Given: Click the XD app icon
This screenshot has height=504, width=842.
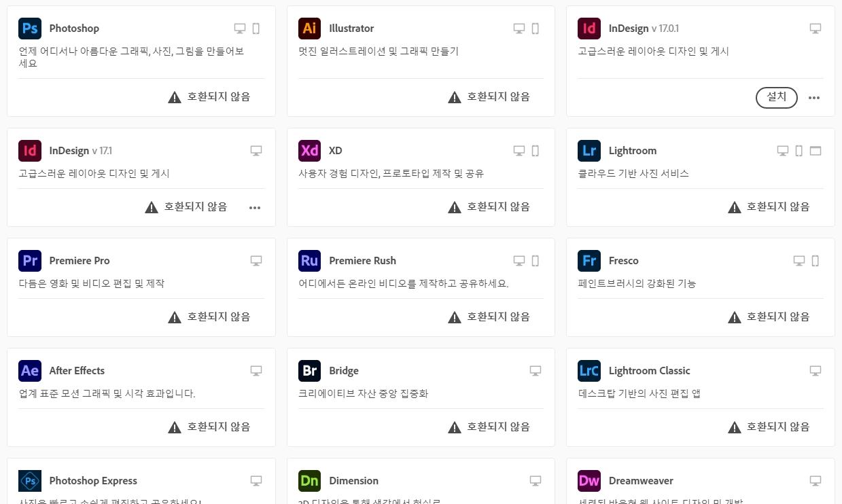Looking at the screenshot, I should pyautogui.click(x=309, y=151).
